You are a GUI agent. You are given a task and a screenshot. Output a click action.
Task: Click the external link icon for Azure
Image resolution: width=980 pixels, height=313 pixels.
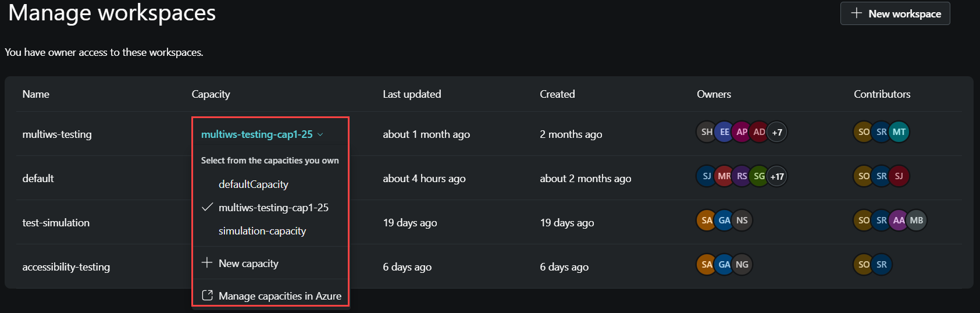(207, 296)
